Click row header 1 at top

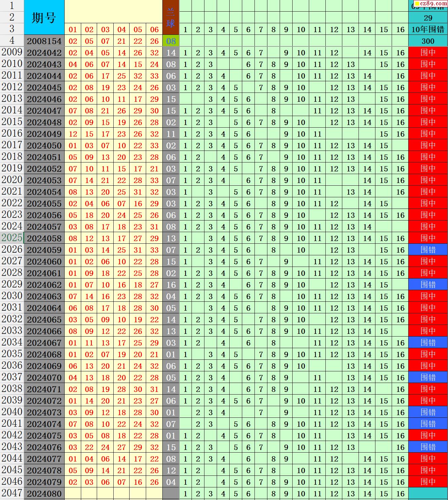pos(12,6)
